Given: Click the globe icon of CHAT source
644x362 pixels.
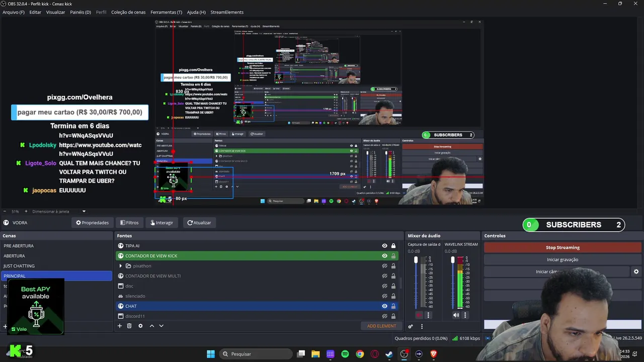Looking at the screenshot, I should point(121,306).
